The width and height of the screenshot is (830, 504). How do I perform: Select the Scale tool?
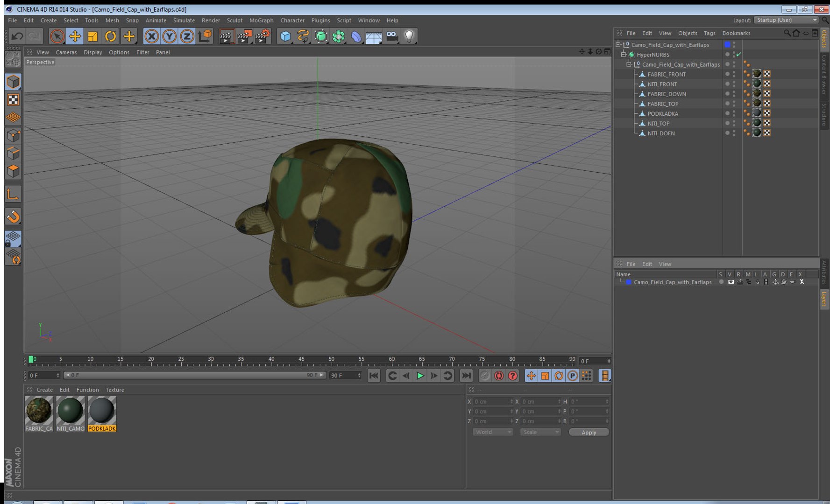pos(92,36)
